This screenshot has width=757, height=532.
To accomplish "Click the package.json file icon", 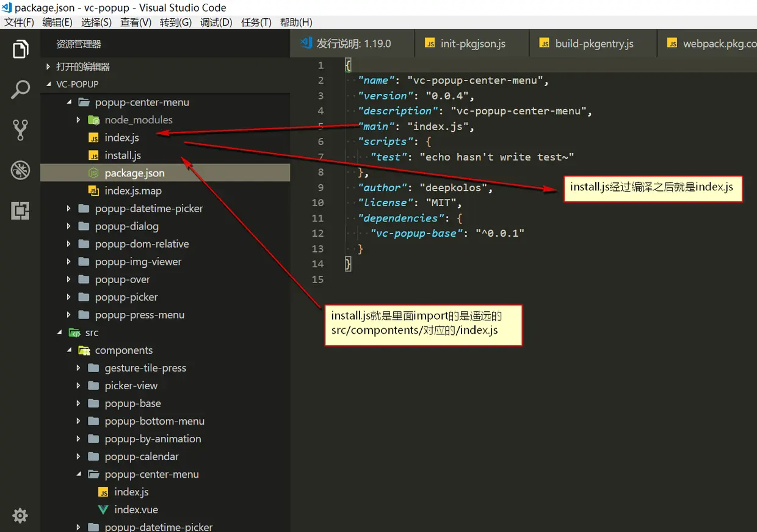I will point(93,173).
